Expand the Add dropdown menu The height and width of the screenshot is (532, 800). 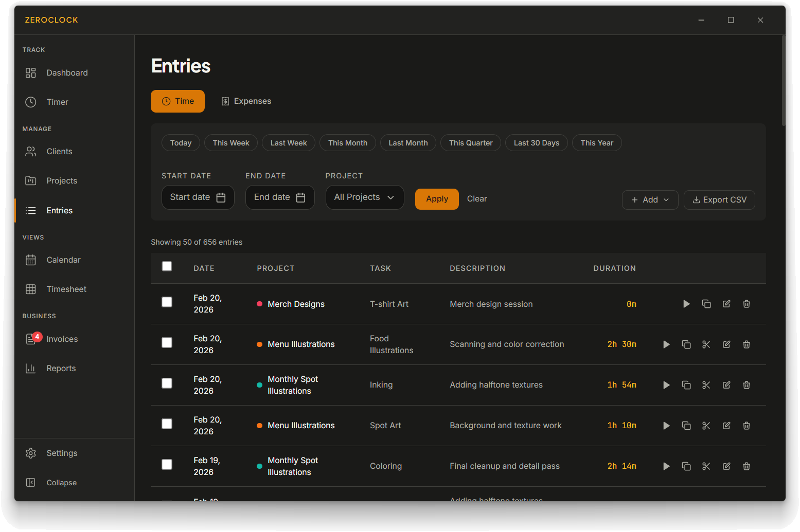point(650,200)
